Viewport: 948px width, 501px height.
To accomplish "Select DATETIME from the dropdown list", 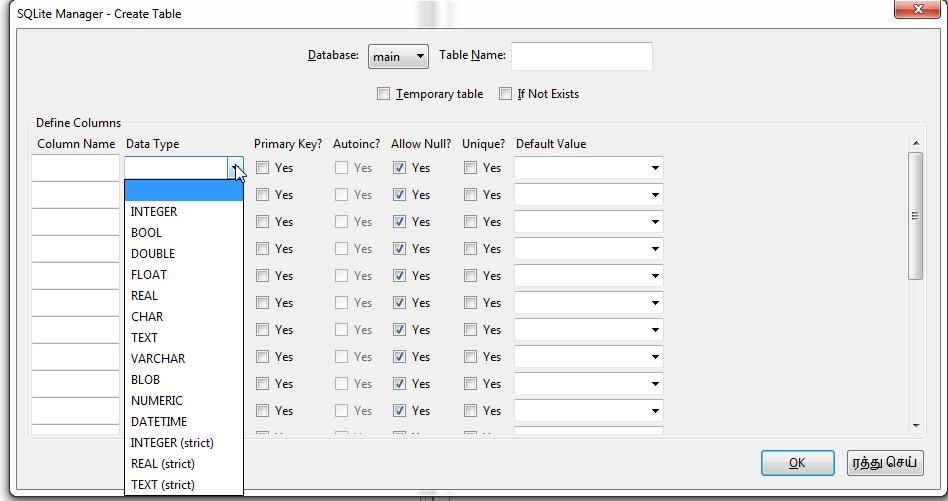I will pyautogui.click(x=159, y=422).
